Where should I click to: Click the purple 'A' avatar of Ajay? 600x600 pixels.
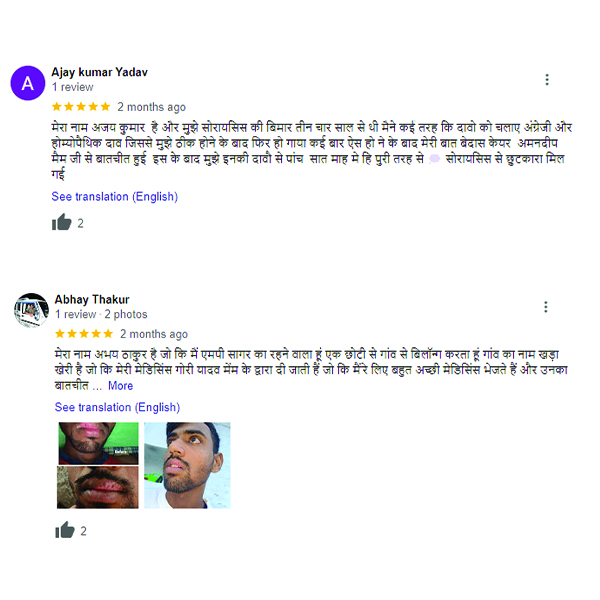[28, 83]
